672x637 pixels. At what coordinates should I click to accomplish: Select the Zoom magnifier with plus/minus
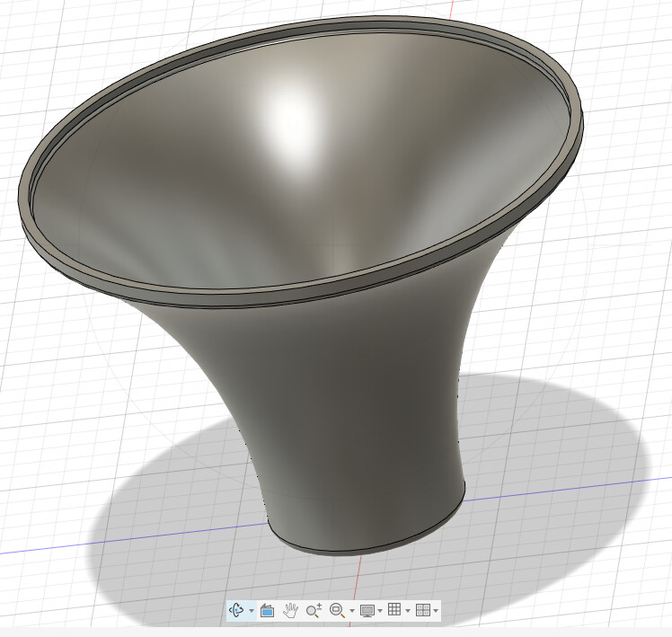tap(314, 610)
